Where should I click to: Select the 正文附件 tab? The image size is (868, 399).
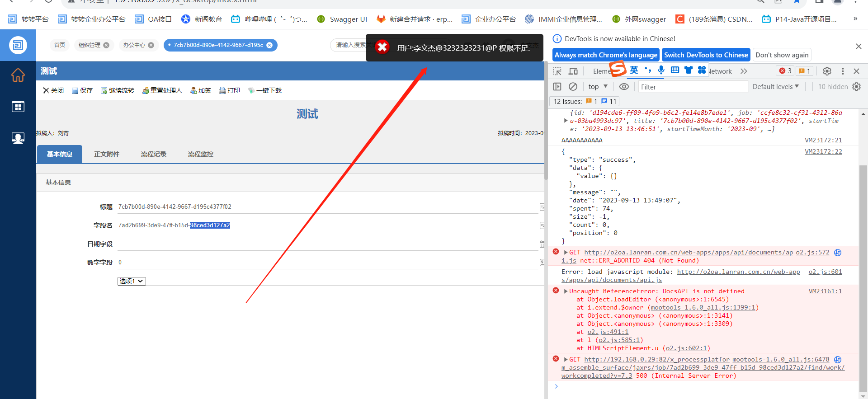[x=107, y=154]
